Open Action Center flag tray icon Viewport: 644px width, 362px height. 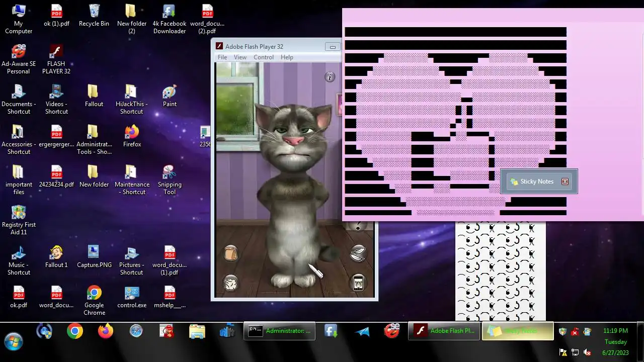[562, 352]
